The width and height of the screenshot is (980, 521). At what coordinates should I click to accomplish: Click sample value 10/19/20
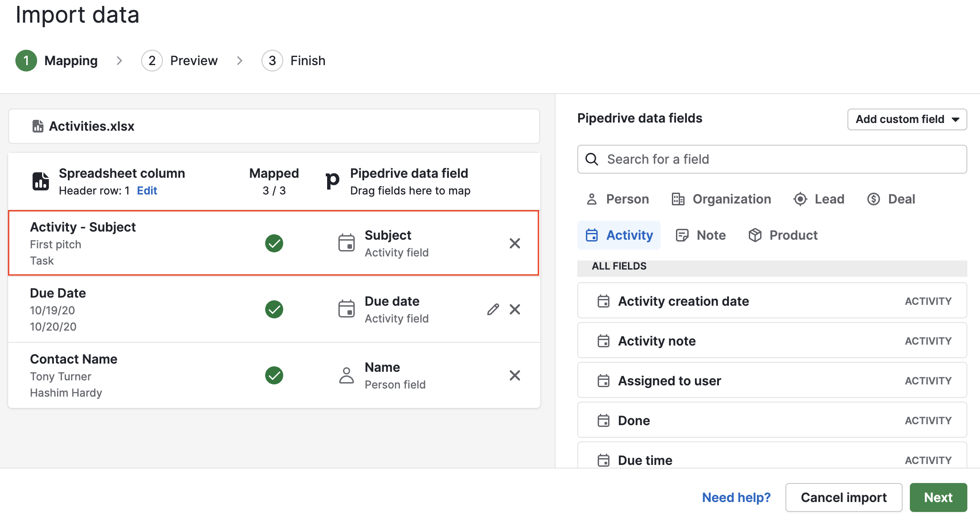52,310
